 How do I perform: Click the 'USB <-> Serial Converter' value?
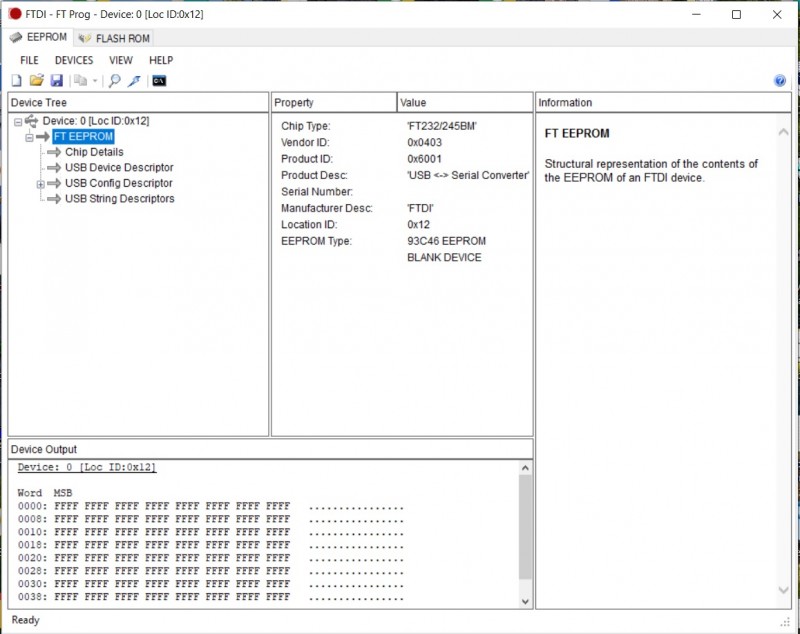468,175
